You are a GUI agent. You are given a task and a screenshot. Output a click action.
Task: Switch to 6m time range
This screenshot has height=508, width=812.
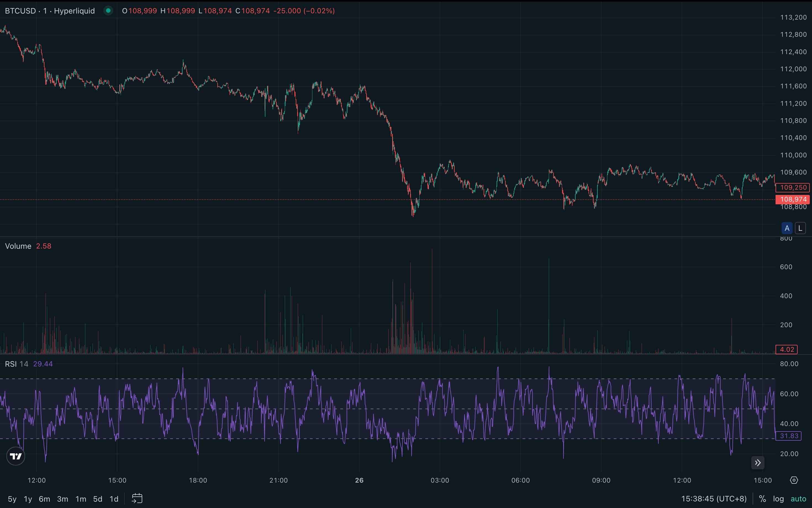coord(44,499)
